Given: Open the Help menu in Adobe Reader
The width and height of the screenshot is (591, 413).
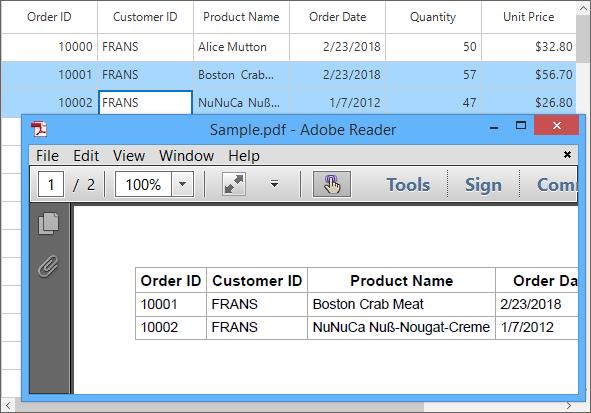Looking at the screenshot, I should point(244,156).
